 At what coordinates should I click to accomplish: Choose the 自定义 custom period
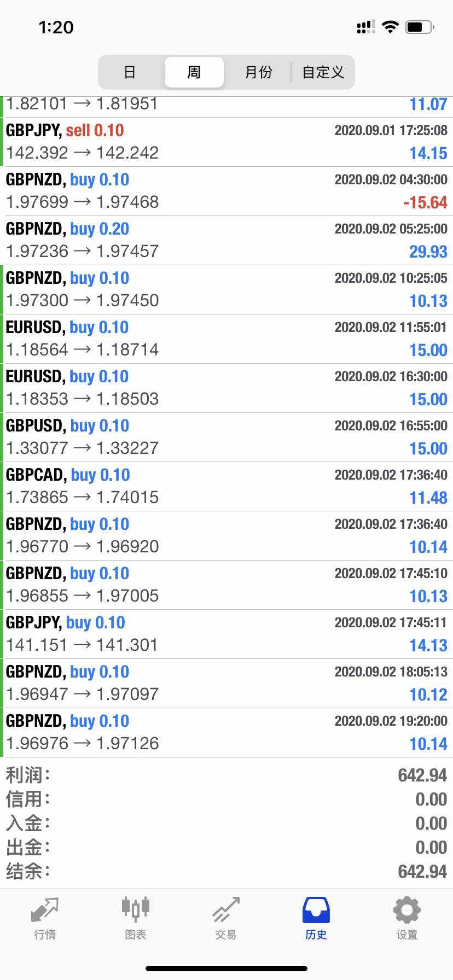coord(323,72)
